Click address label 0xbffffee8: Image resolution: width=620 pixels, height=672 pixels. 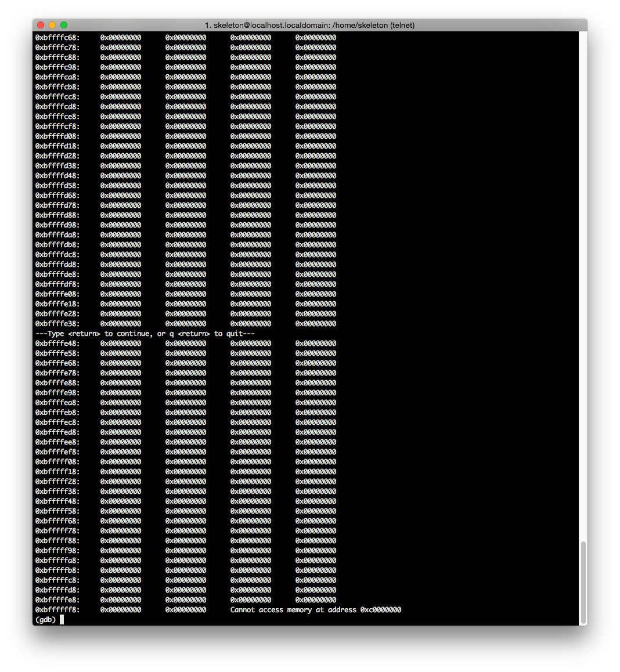57,442
